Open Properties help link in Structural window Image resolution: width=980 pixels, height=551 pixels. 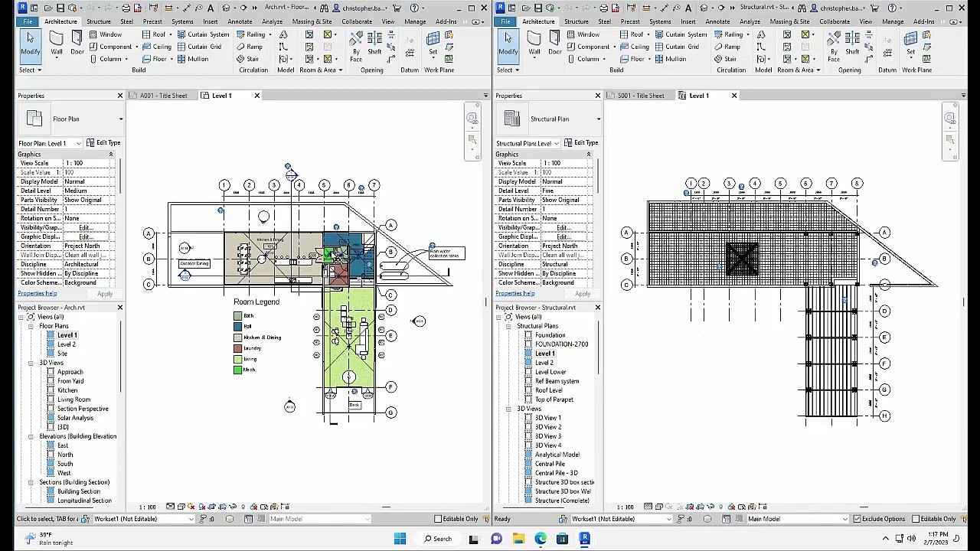pyautogui.click(x=514, y=294)
